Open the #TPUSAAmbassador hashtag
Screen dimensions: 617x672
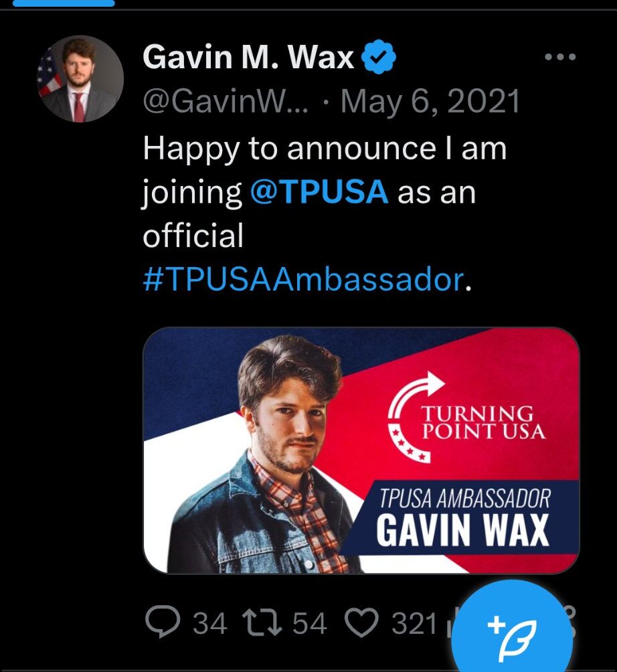pos(303,279)
